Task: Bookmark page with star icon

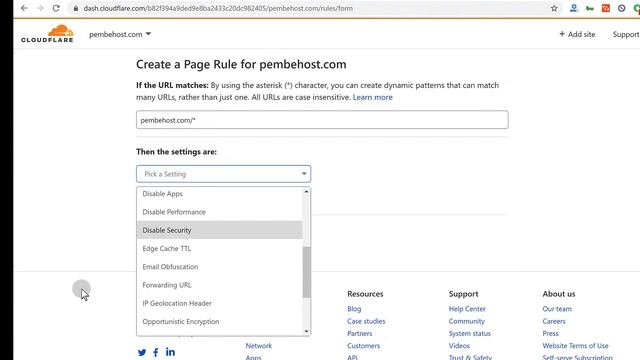Action: coord(554,8)
